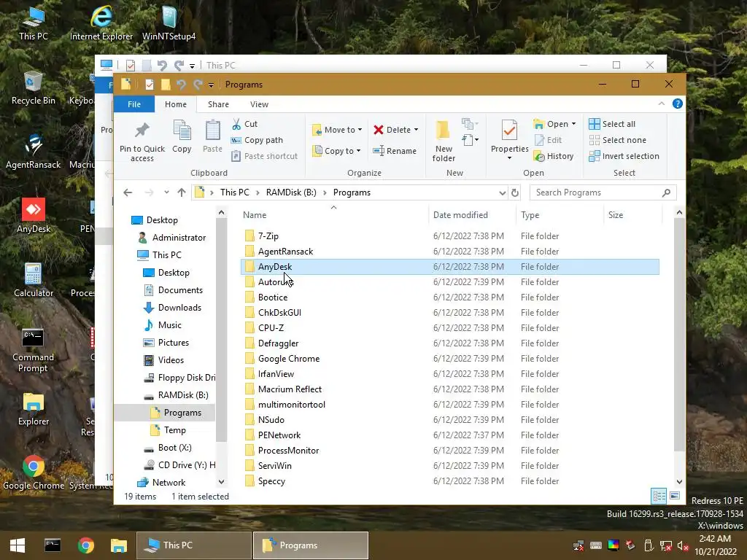Click Copy path in the ribbon
The width and height of the screenshot is (747, 560).
tap(257, 140)
